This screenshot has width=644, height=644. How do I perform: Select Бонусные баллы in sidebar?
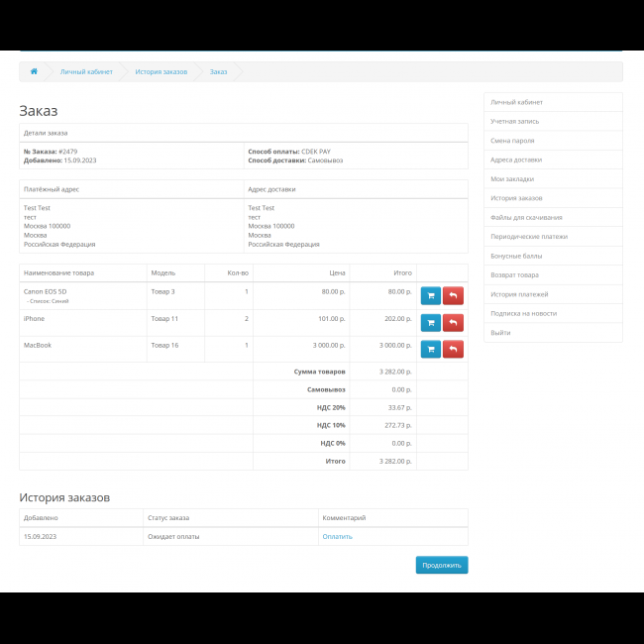click(515, 256)
